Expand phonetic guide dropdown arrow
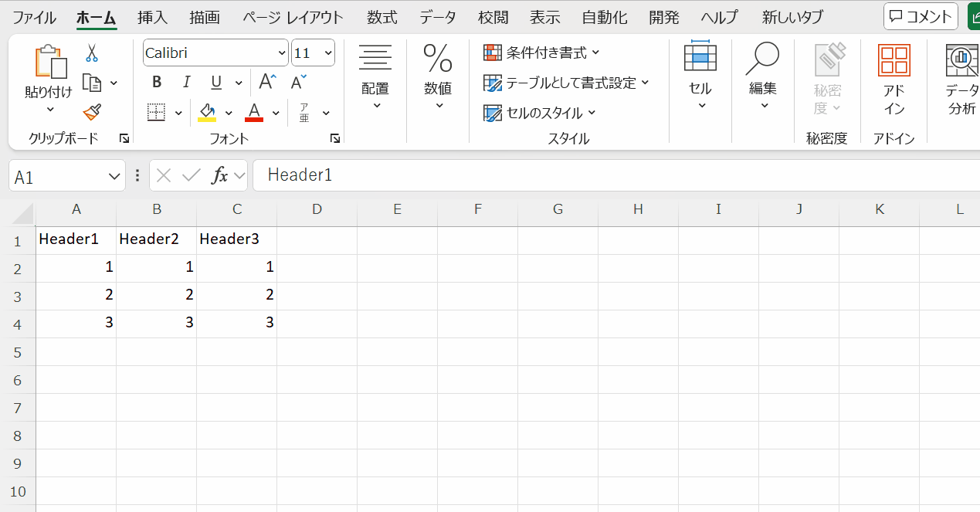980x512 pixels. [326, 113]
